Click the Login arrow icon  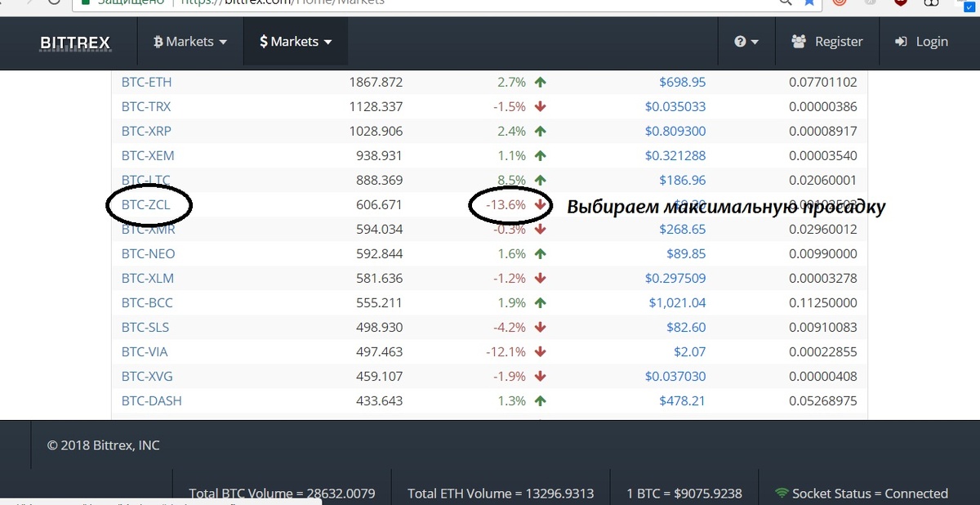click(x=902, y=42)
